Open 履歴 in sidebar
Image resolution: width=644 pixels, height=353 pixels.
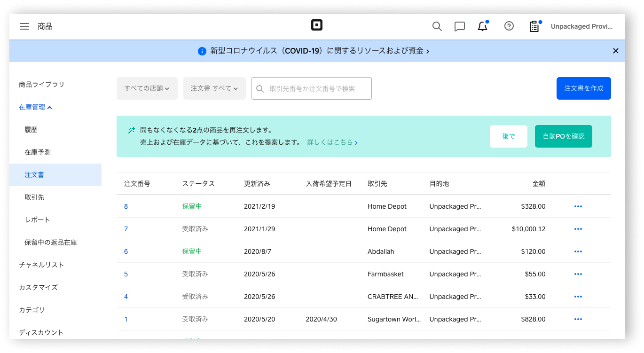point(31,130)
